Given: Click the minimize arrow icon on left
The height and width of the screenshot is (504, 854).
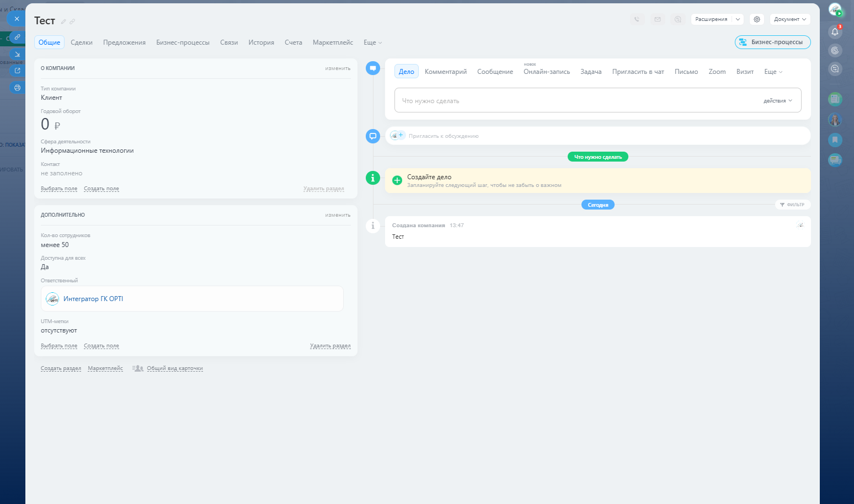Looking at the screenshot, I should tap(17, 54).
